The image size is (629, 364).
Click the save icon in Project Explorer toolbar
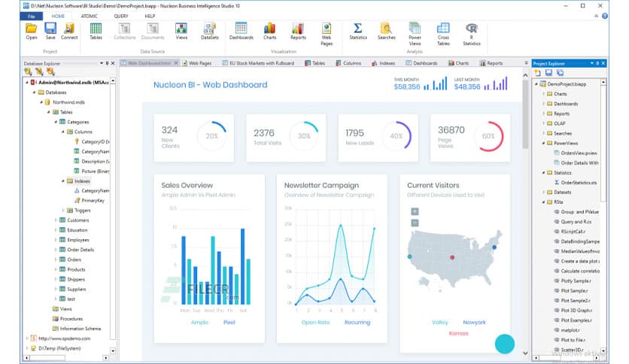pos(548,72)
